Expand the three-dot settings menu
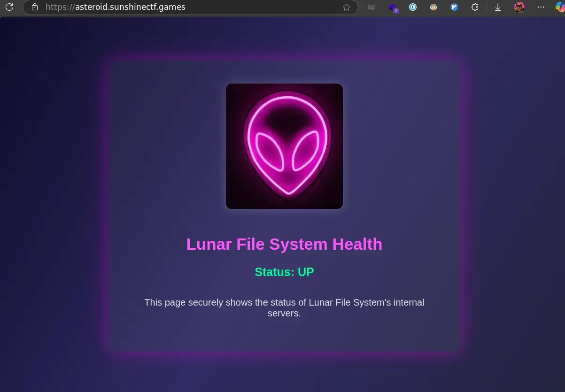This screenshot has width=565, height=392. [x=541, y=7]
